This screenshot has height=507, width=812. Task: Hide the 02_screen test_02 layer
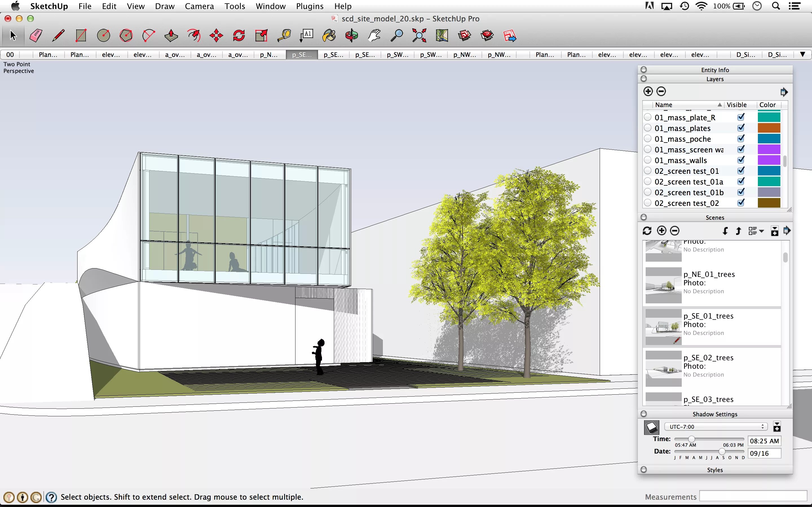point(741,203)
